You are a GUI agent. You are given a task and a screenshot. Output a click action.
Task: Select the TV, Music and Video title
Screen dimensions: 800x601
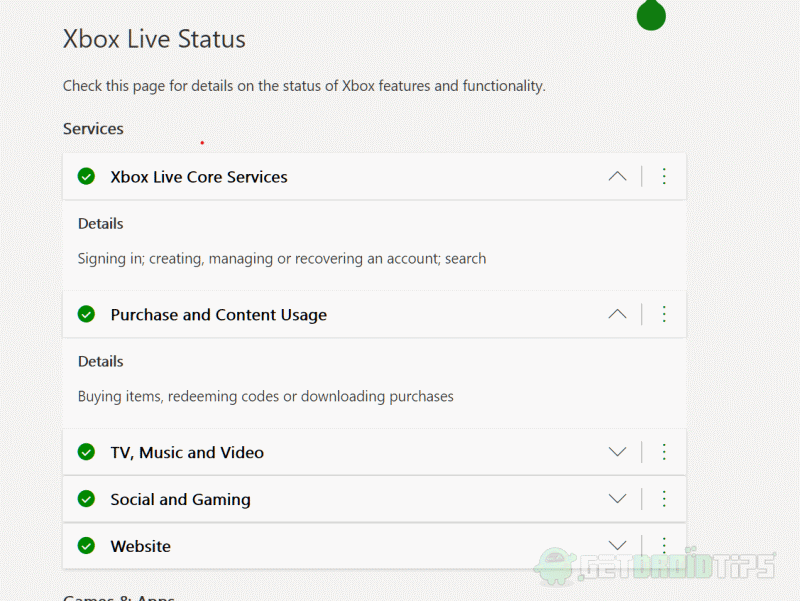tap(187, 453)
